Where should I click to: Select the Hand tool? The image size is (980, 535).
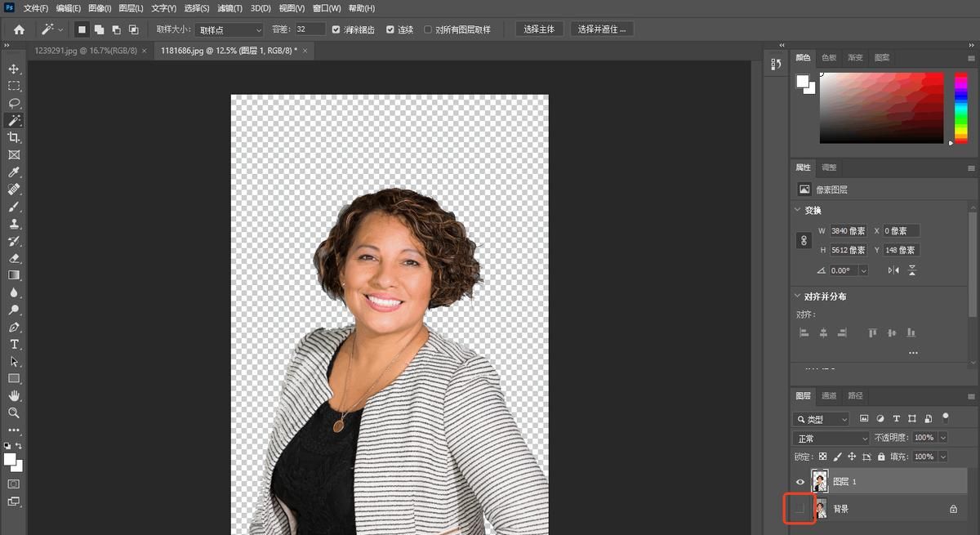pos(14,395)
